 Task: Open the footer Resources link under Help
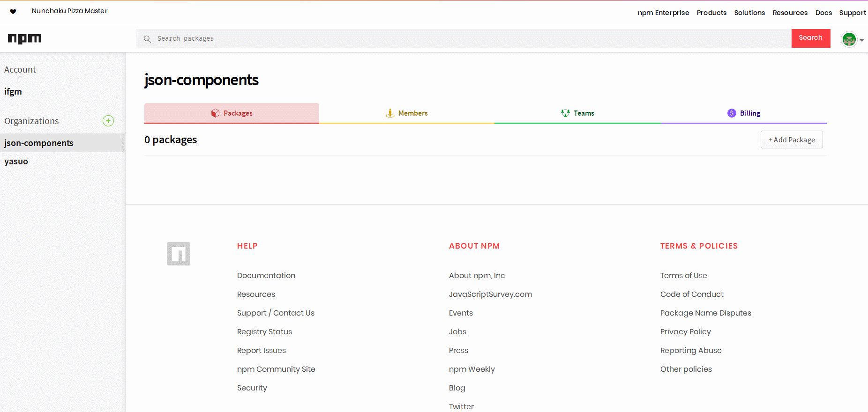tap(256, 294)
